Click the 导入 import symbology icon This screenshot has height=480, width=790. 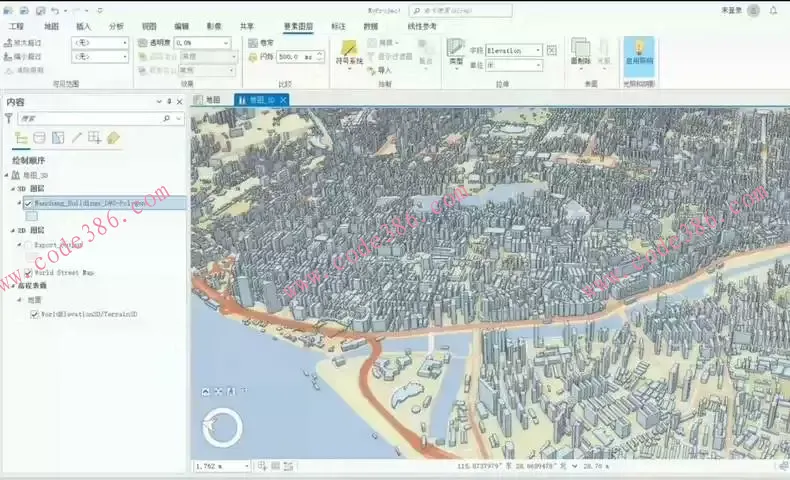pos(372,71)
